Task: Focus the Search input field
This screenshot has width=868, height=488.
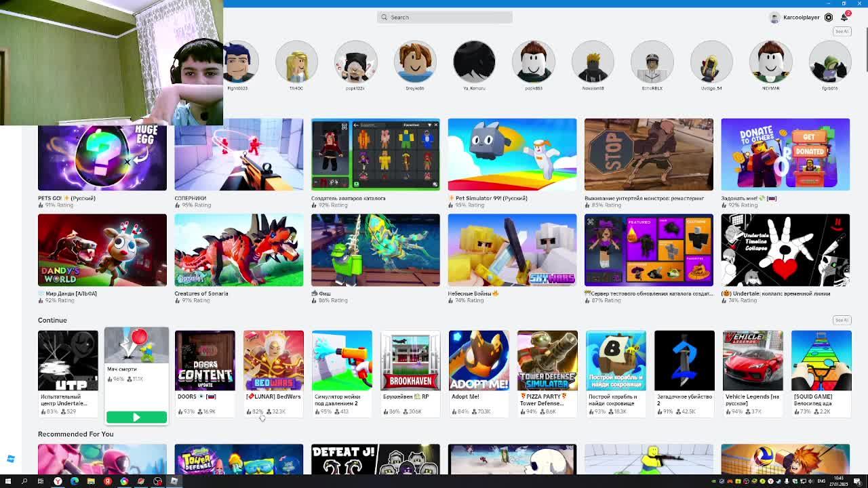Action: 444,17
